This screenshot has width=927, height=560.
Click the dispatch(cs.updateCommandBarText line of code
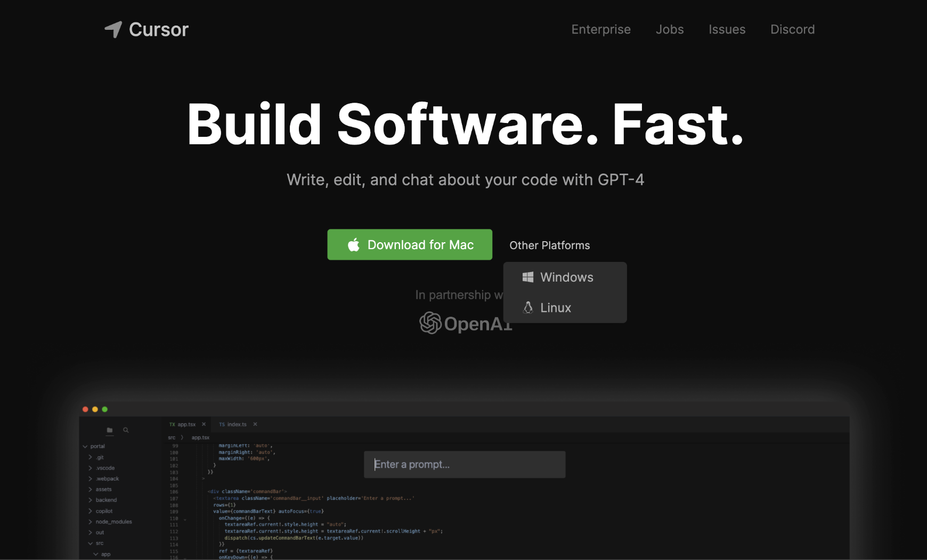pyautogui.click(x=294, y=538)
